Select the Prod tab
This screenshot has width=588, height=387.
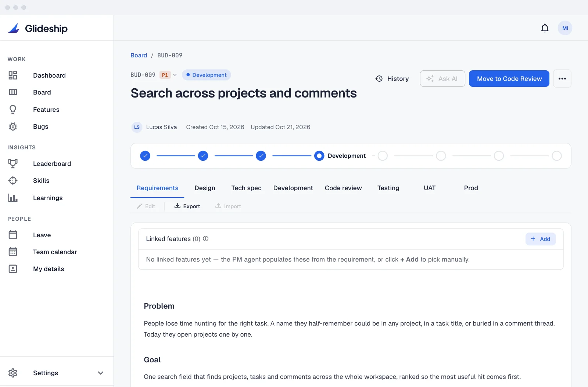point(471,188)
